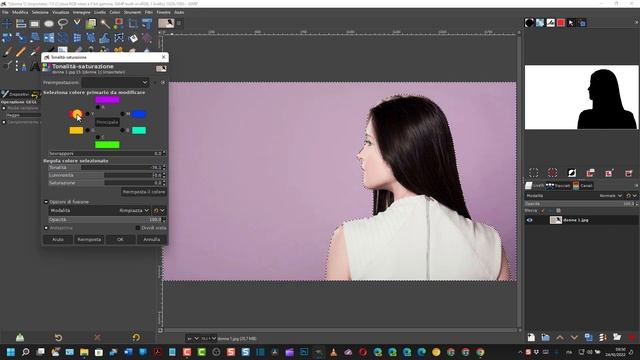Select the Crop tool
Screen dimensions: 640x360
133,24
